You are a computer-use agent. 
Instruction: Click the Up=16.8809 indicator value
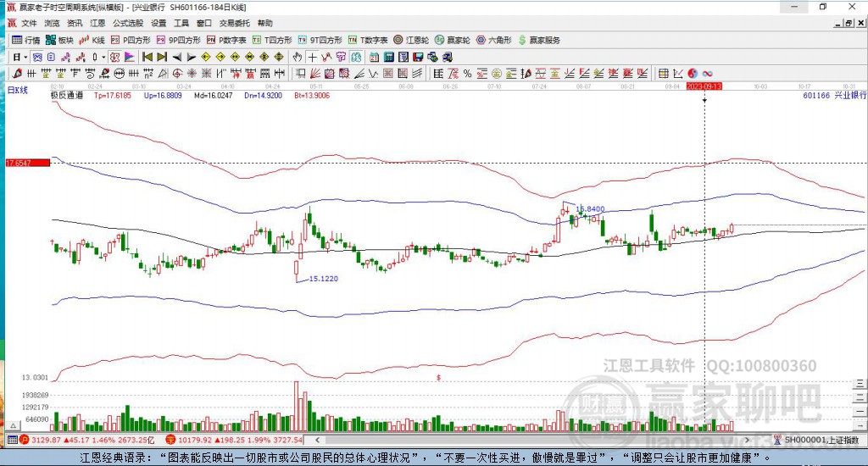(x=163, y=95)
